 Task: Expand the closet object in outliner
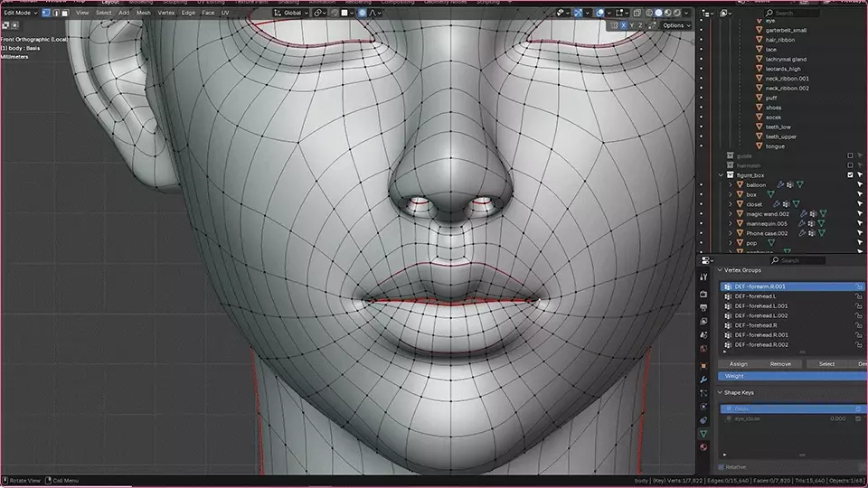[731, 204]
